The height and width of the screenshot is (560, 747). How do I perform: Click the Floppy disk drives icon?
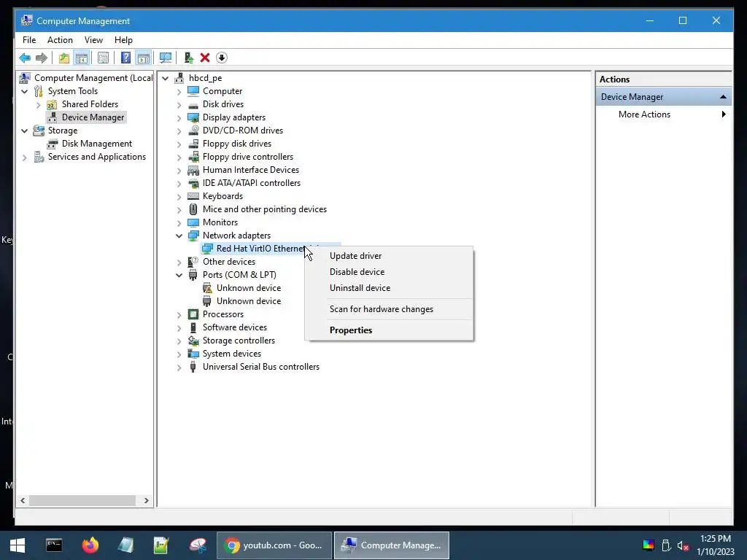click(193, 144)
